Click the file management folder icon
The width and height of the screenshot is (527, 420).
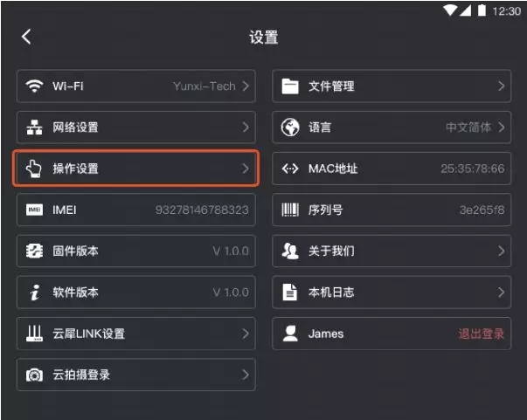tap(289, 86)
